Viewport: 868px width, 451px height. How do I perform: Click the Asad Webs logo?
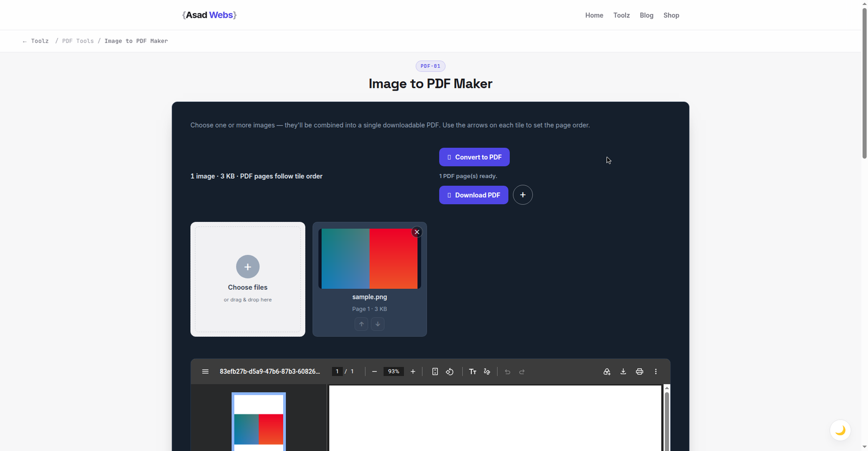pos(209,15)
